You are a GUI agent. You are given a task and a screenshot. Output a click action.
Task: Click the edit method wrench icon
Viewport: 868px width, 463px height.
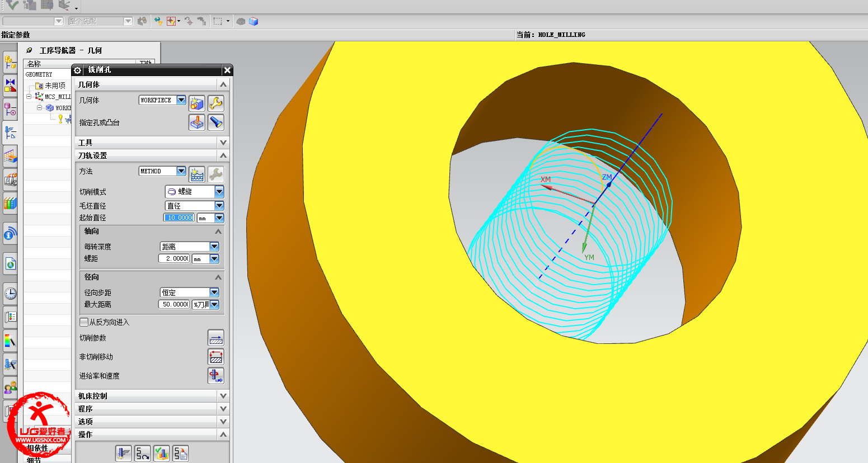[x=216, y=174]
